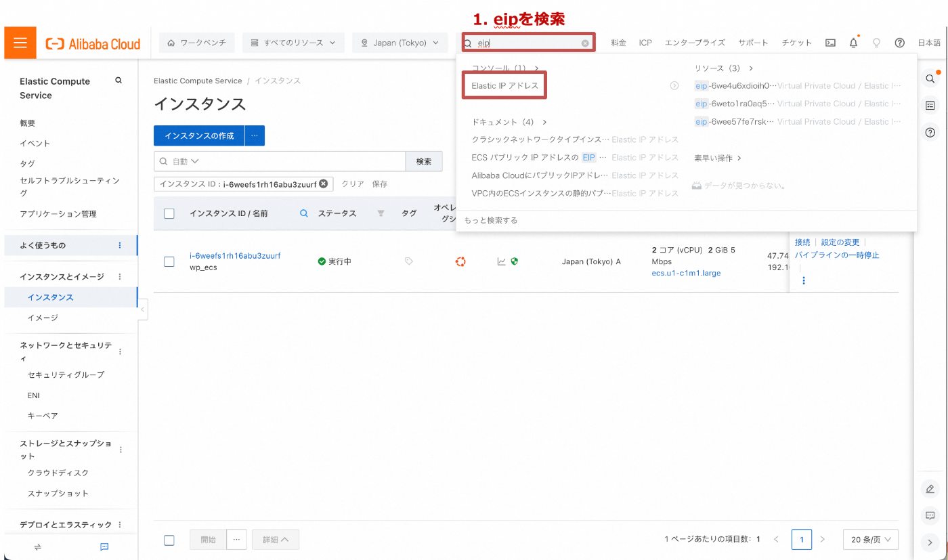Select セキュリティグループ in the left navigation
Screen dimensions: 948x560
click(66, 374)
